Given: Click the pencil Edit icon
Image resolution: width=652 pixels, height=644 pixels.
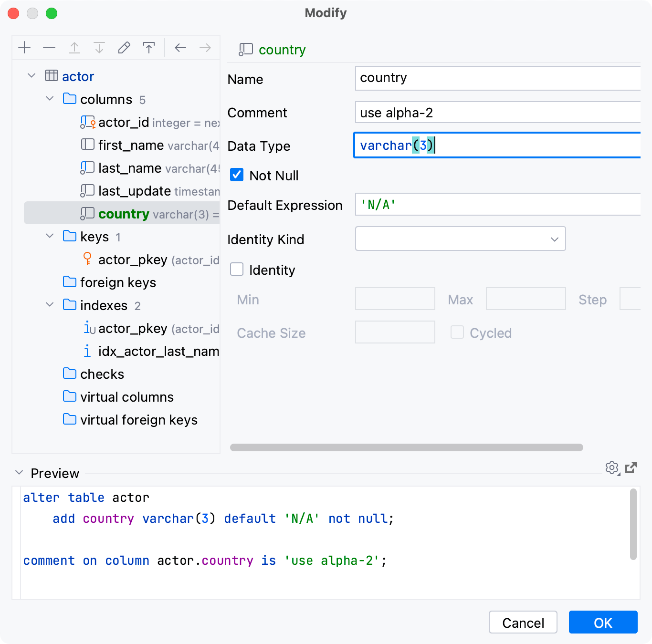Looking at the screenshot, I should tap(124, 48).
